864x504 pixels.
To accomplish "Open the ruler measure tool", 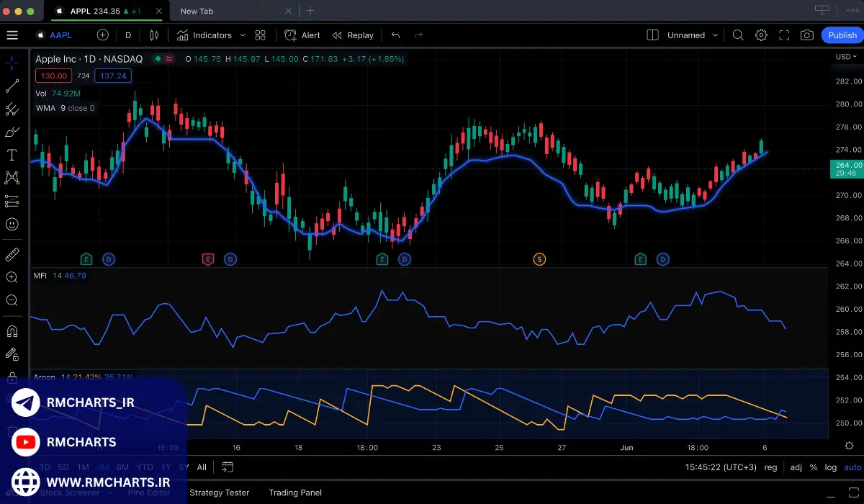I will [x=12, y=255].
